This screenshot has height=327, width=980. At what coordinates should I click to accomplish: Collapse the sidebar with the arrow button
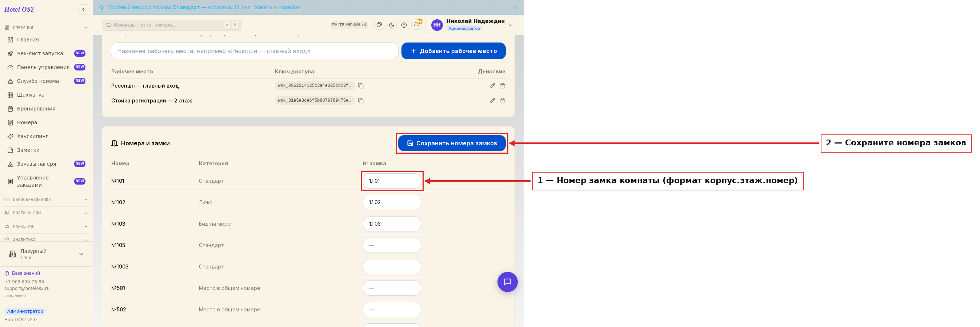pyautogui.click(x=83, y=9)
